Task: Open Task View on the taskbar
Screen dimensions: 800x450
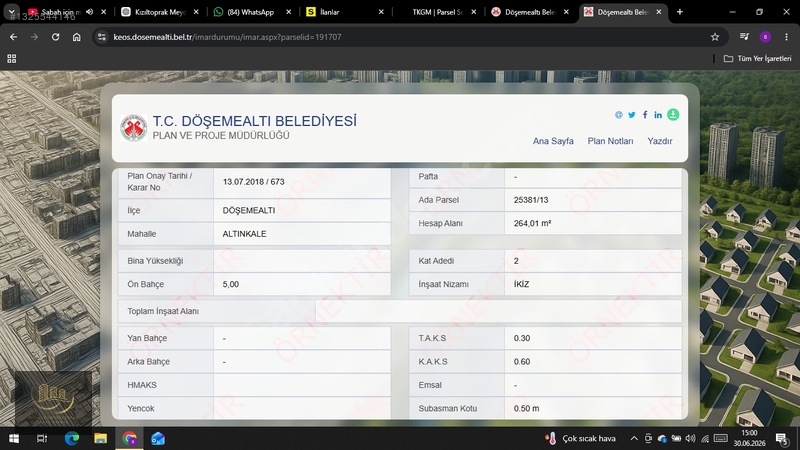Action: point(42,438)
